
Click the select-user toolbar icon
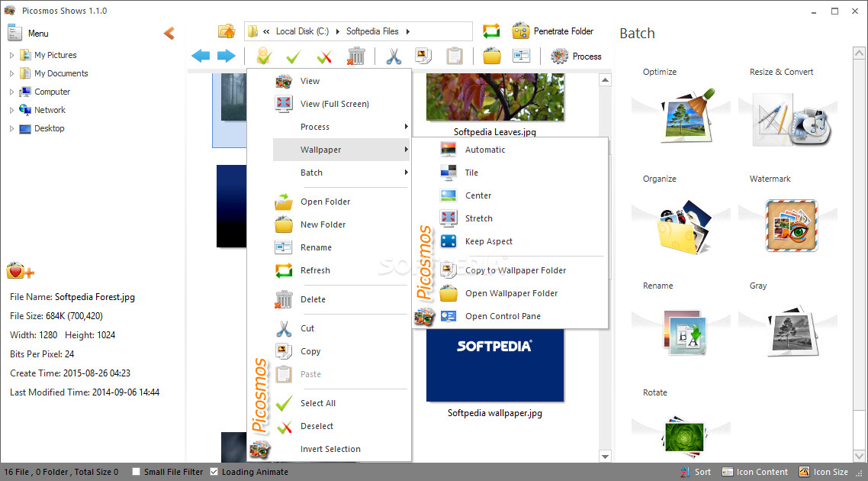coord(264,56)
